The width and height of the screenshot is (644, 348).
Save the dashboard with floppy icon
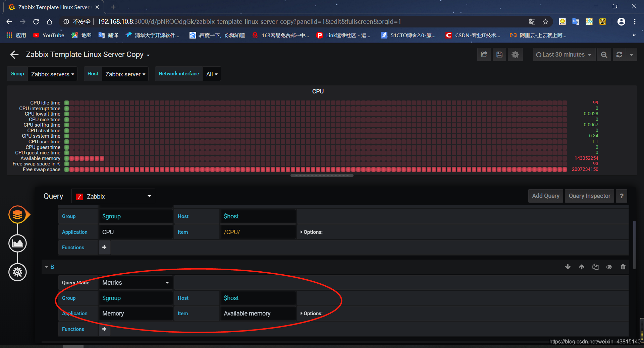tap(499, 55)
